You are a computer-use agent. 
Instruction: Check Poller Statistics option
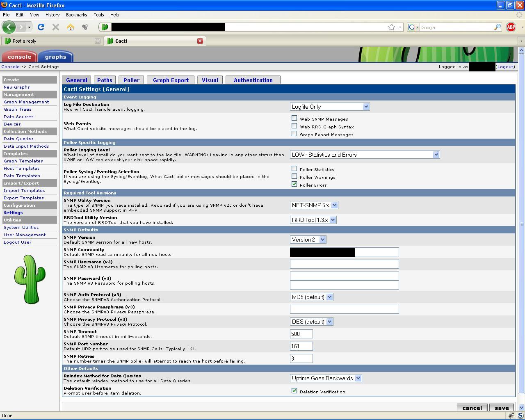coord(294,169)
